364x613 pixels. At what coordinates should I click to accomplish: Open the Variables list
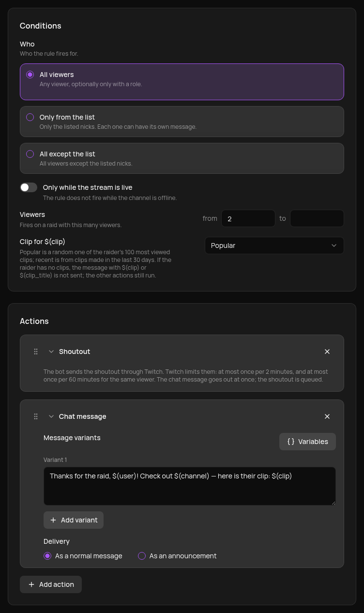pyautogui.click(x=307, y=442)
